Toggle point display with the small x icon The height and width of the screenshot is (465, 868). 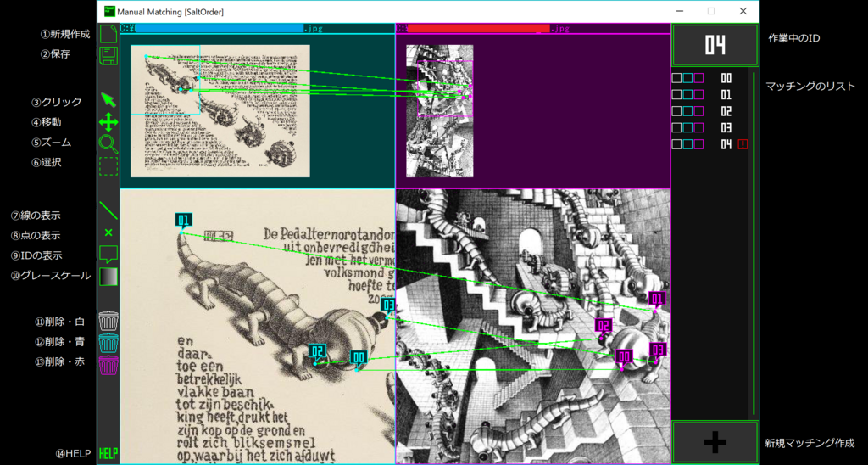point(108,232)
